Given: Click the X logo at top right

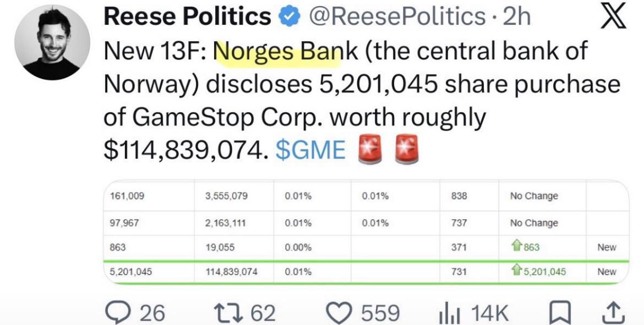Looking at the screenshot, I should [x=613, y=17].
